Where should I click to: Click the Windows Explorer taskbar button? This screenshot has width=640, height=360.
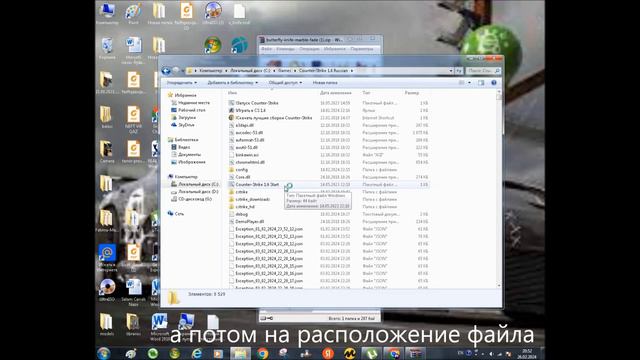(240, 353)
